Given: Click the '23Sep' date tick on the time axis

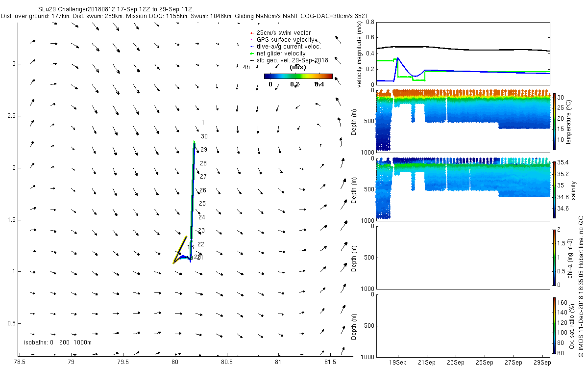Looking at the screenshot, I should 455,362.
